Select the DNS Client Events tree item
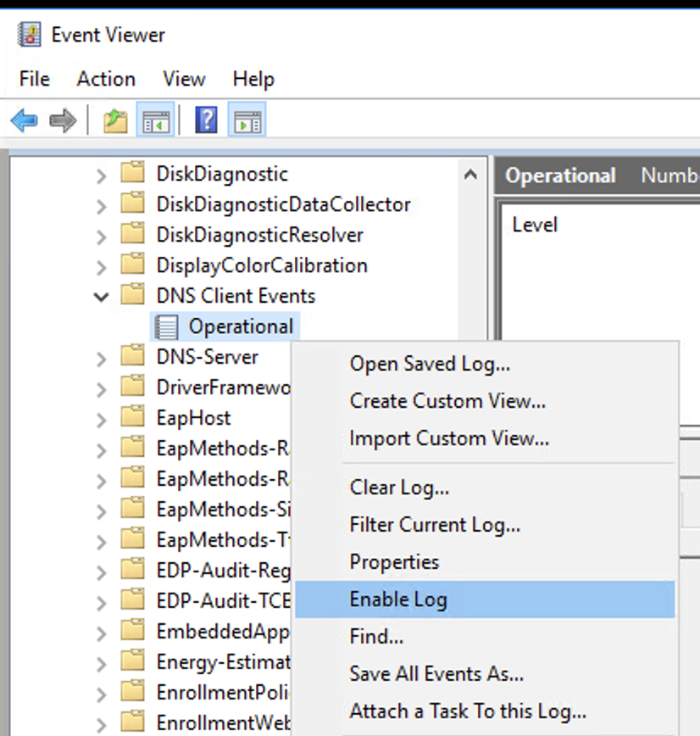 pyautogui.click(x=236, y=296)
